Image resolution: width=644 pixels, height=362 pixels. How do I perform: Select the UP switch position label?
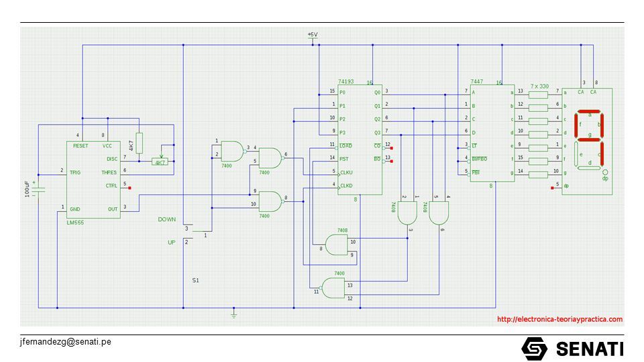coord(171,243)
